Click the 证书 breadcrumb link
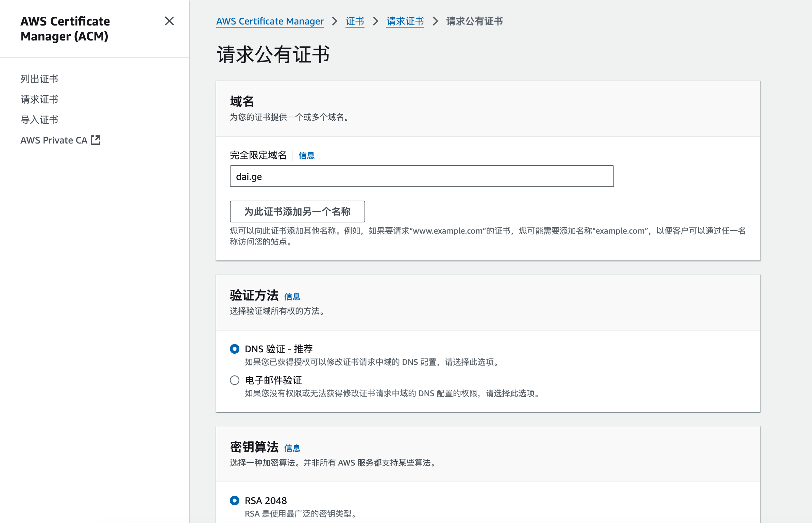The height and width of the screenshot is (523, 812). click(355, 21)
